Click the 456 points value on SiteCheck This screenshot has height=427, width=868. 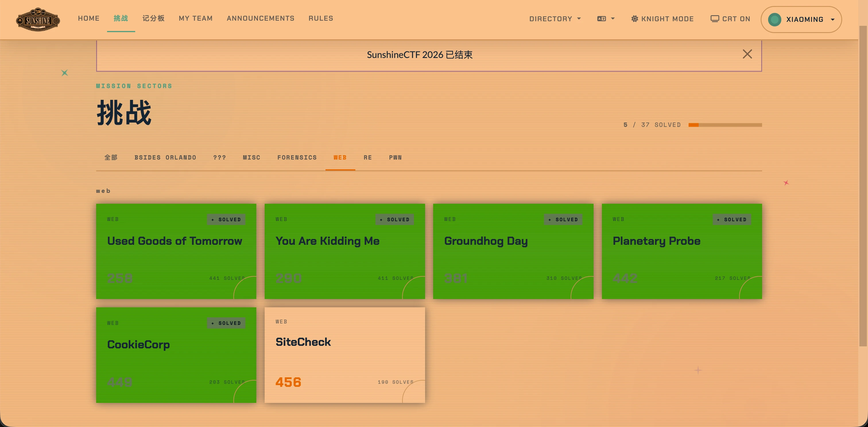tap(288, 382)
